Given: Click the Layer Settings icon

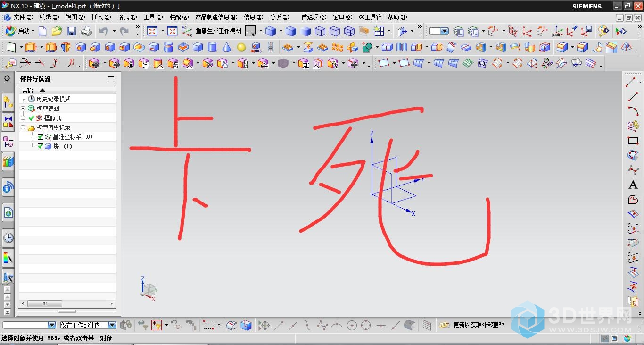Looking at the screenshot, I should click(x=458, y=31).
